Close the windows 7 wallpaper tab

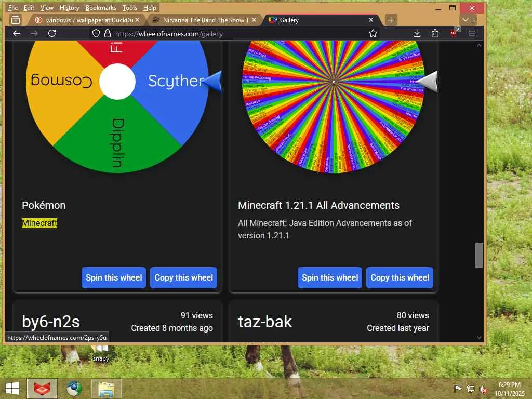point(137,20)
